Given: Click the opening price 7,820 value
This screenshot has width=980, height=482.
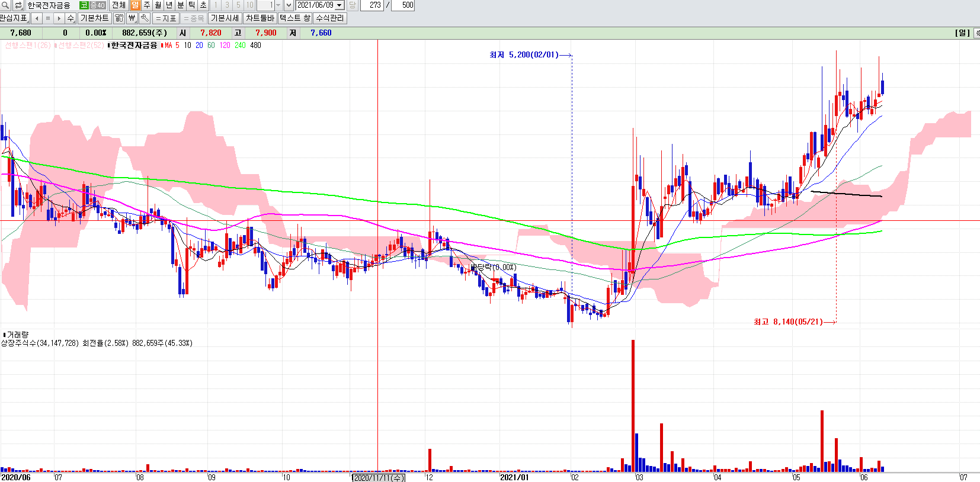Looking at the screenshot, I should (210, 33).
